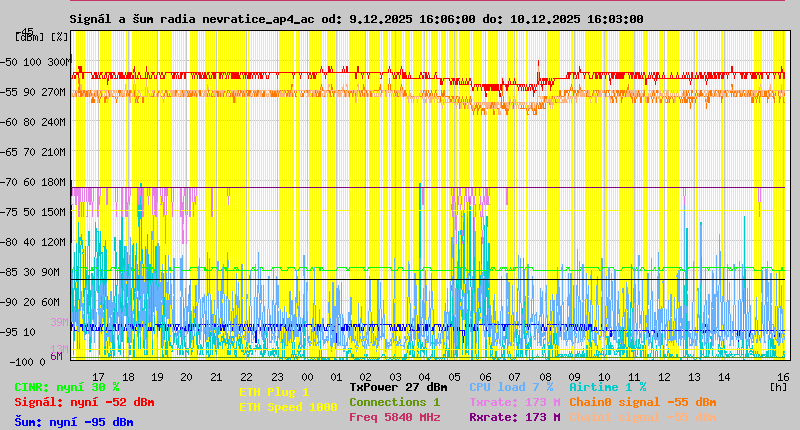Click the "TxPower 27 dBm" legend label
This screenshot has width=800, height=430.
coord(398,388)
